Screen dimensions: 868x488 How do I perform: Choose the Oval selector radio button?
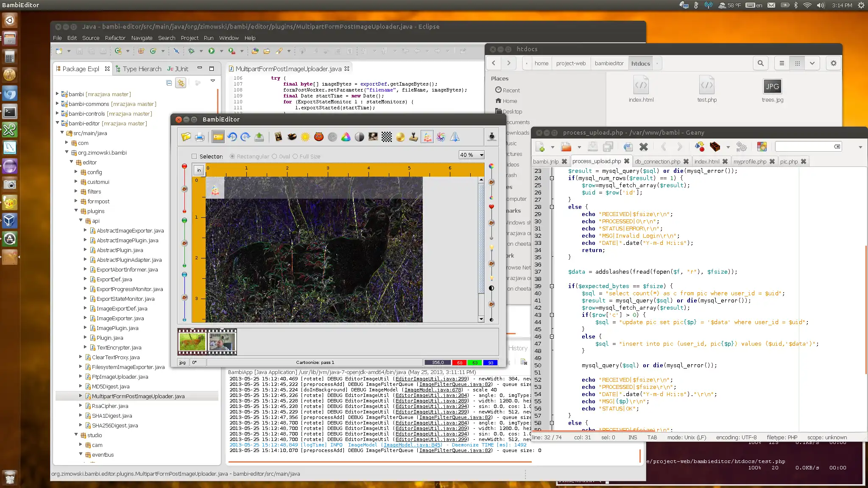click(x=274, y=156)
